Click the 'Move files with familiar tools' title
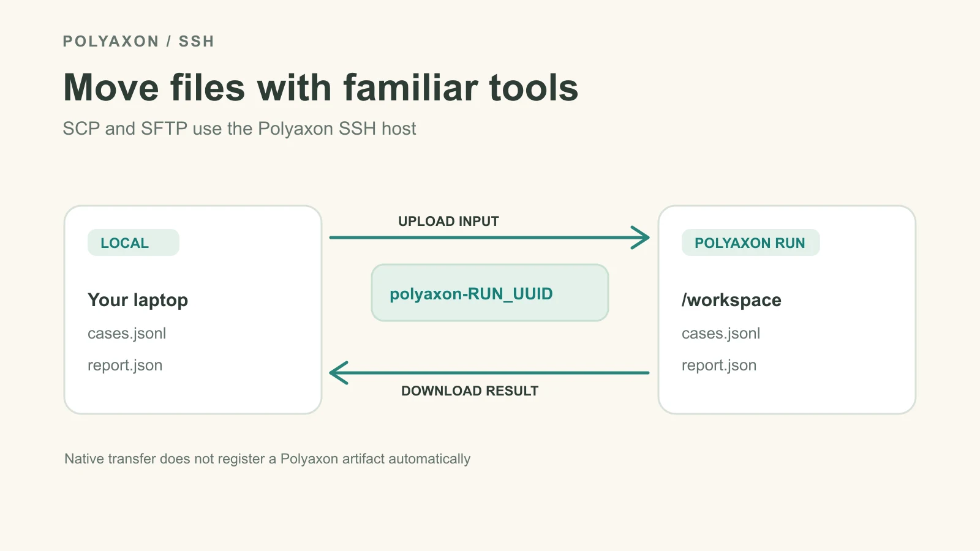The image size is (980, 551). (x=320, y=87)
